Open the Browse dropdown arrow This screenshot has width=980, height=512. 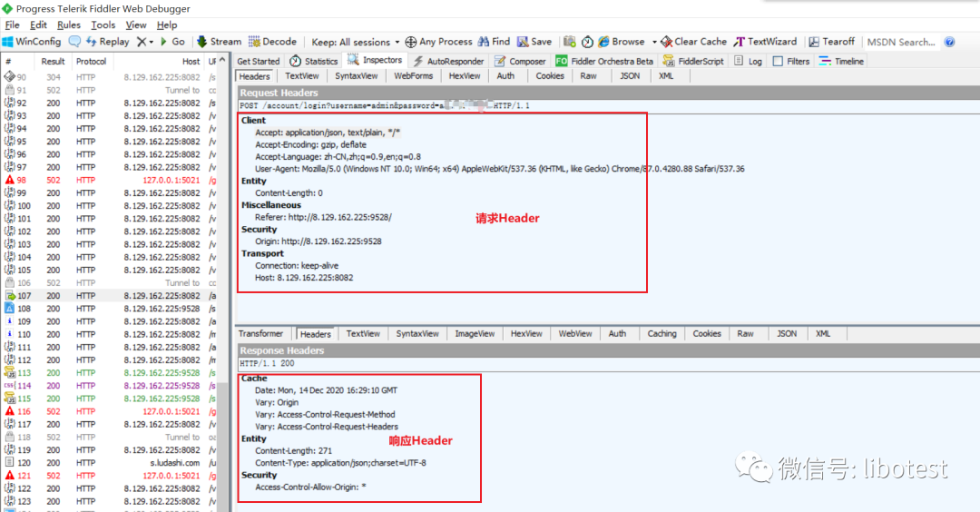[654, 42]
